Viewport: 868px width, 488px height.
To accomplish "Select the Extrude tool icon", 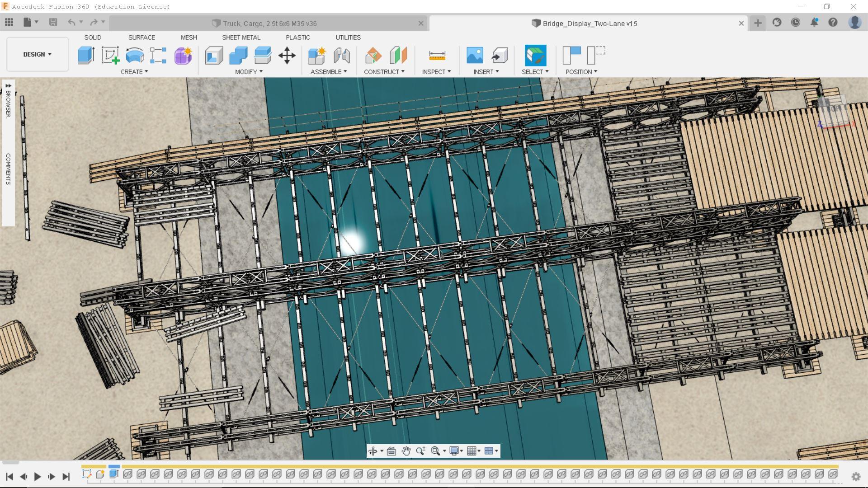I will [86, 56].
